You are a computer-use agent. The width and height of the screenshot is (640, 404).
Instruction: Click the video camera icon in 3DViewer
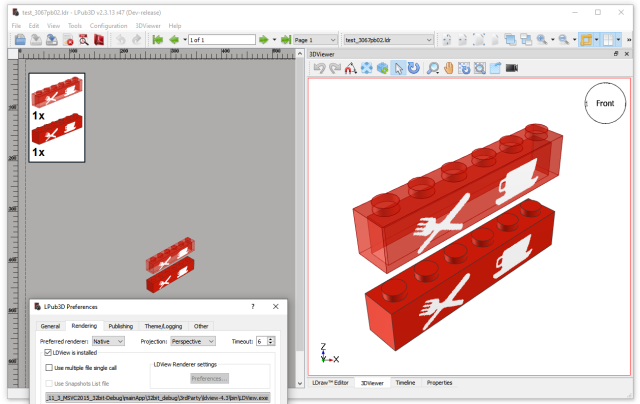coord(511,68)
